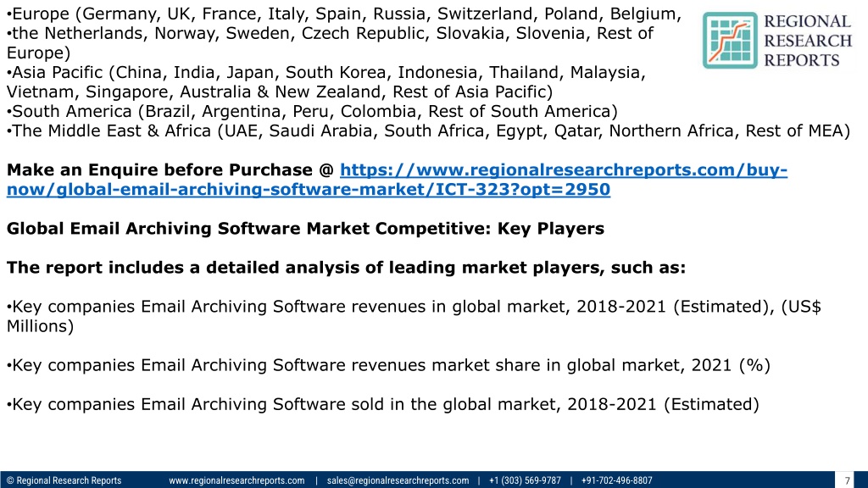Image resolution: width=868 pixels, height=488 pixels.
Task: Click the REGIONAL RESEARCH REPORTS logo wordmark
Action: tap(808, 41)
